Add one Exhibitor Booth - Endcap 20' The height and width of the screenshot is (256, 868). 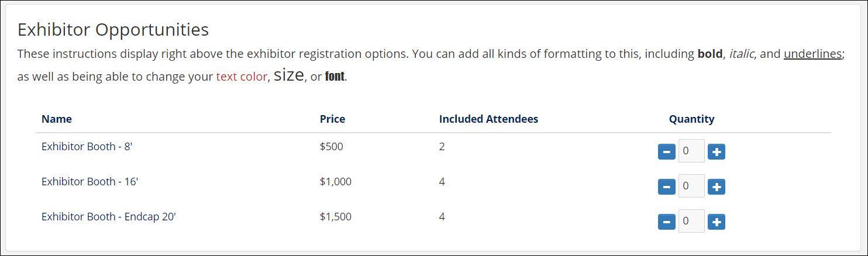(717, 222)
